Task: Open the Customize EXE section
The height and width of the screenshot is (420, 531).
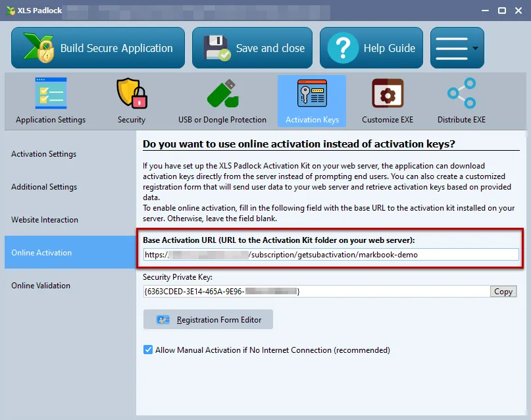Action: click(x=388, y=101)
